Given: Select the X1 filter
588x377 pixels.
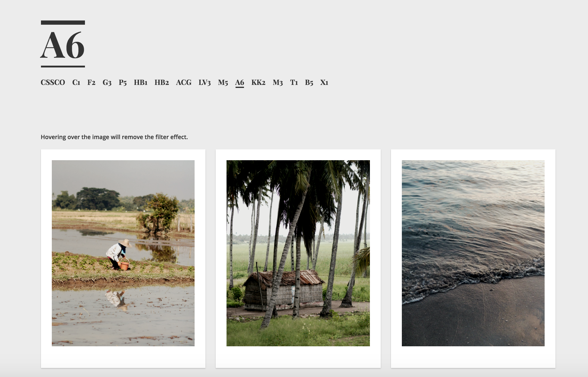Looking at the screenshot, I should pyautogui.click(x=324, y=83).
